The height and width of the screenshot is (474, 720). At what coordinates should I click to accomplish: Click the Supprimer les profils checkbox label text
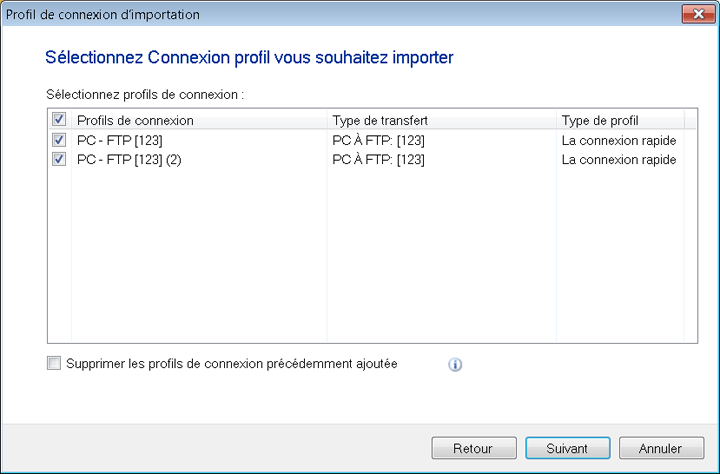pos(231,364)
